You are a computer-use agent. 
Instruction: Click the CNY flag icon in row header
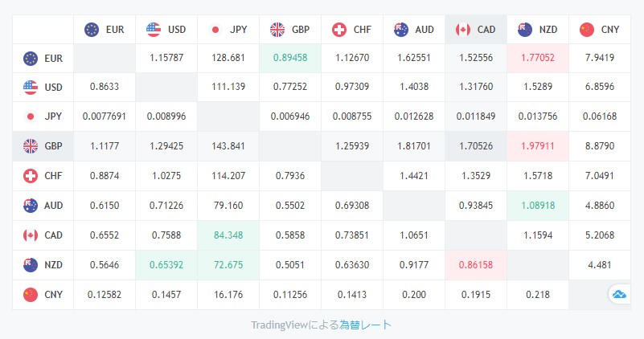pyautogui.click(x=31, y=294)
